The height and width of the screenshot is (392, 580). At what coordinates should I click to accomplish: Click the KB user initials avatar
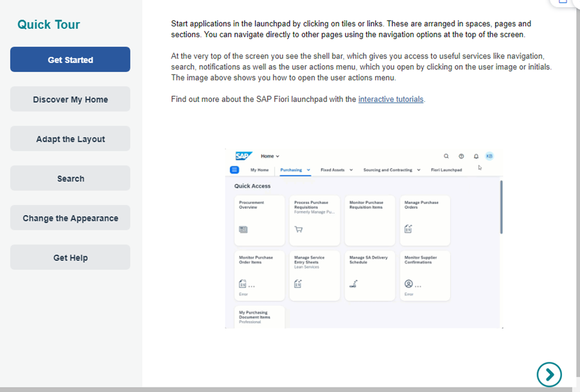tap(489, 156)
